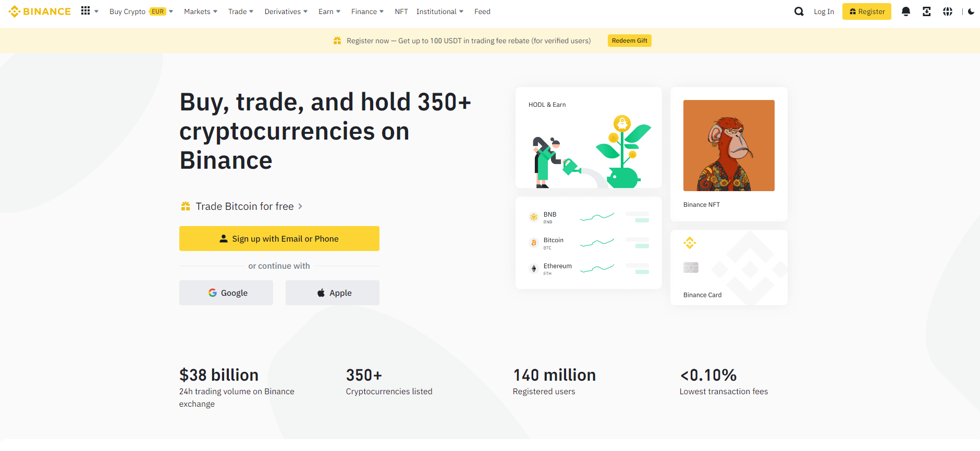This screenshot has height=451, width=980.
Task: Open the apps grid menu icon
Action: pos(85,11)
